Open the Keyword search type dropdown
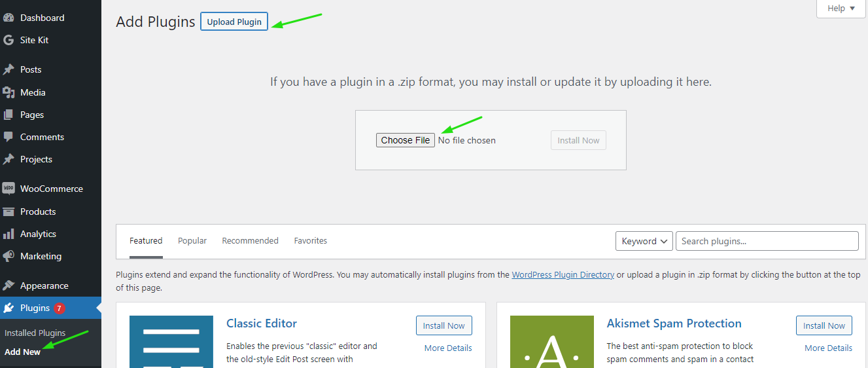 click(644, 241)
